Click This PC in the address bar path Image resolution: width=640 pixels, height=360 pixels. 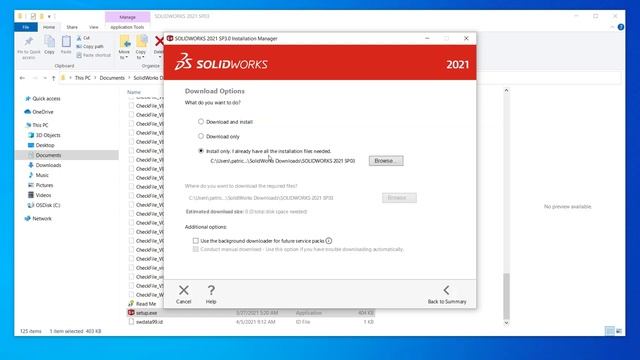point(82,78)
